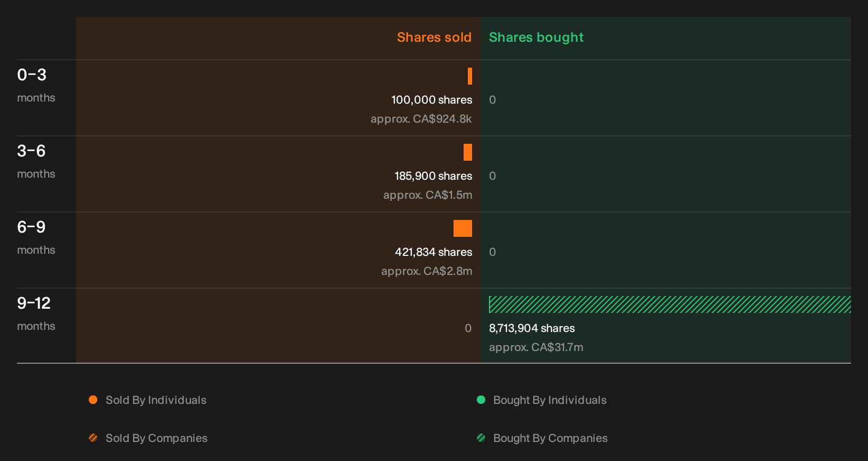This screenshot has height=461, width=868.
Task: Click the striped Sold By Companies legend icon
Action: click(x=93, y=438)
